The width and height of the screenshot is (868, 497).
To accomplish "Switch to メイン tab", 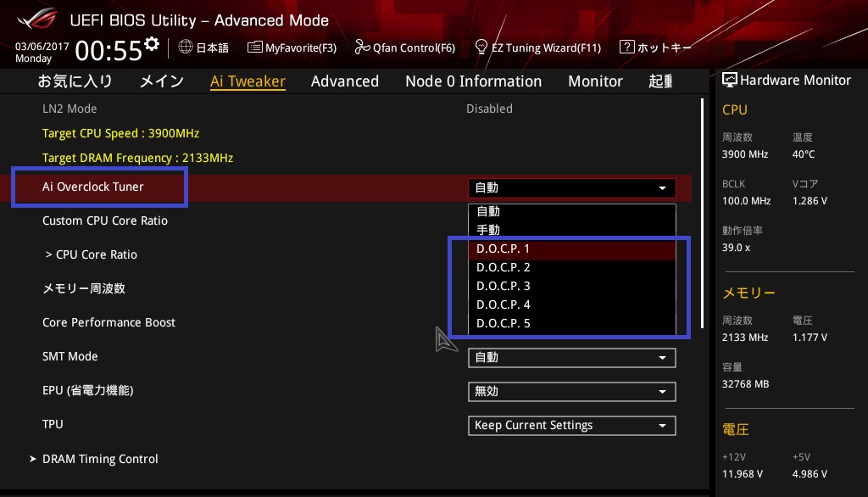I will pos(162,81).
